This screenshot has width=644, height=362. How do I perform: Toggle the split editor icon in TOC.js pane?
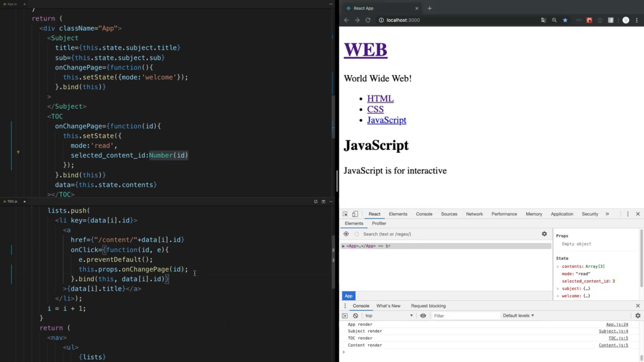click(x=323, y=201)
